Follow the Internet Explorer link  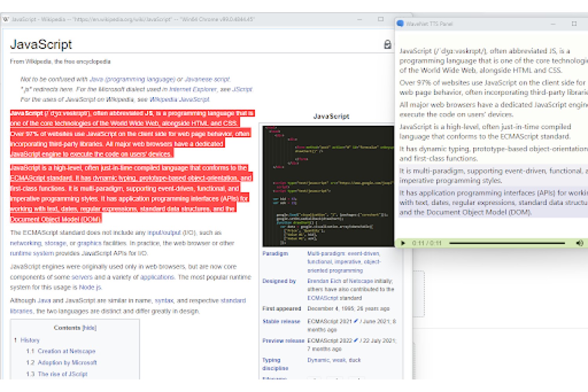click(x=194, y=89)
